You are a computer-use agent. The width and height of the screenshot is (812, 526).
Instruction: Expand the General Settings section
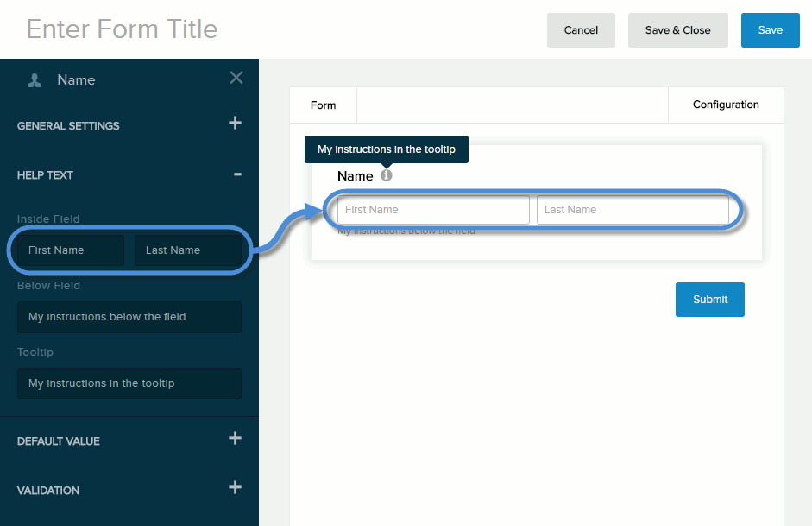coord(235,123)
